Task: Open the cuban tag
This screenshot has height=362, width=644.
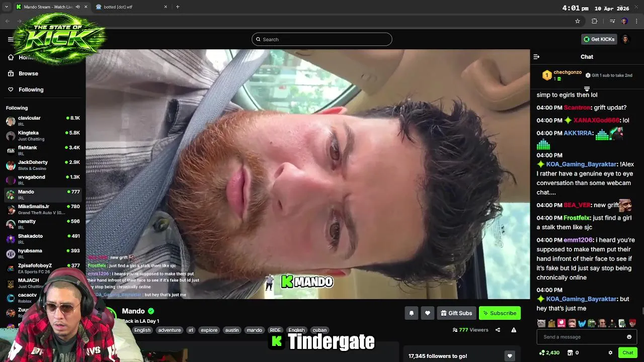Action: click(319, 330)
